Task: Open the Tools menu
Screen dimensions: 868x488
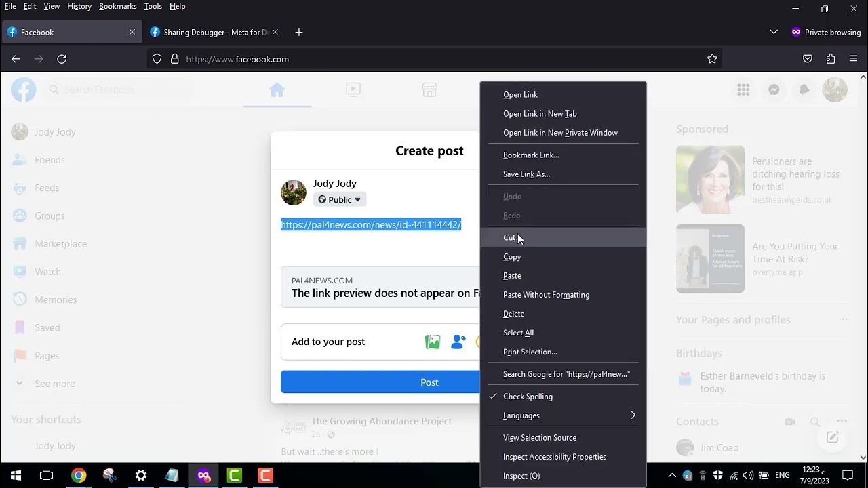Action: pos(153,6)
